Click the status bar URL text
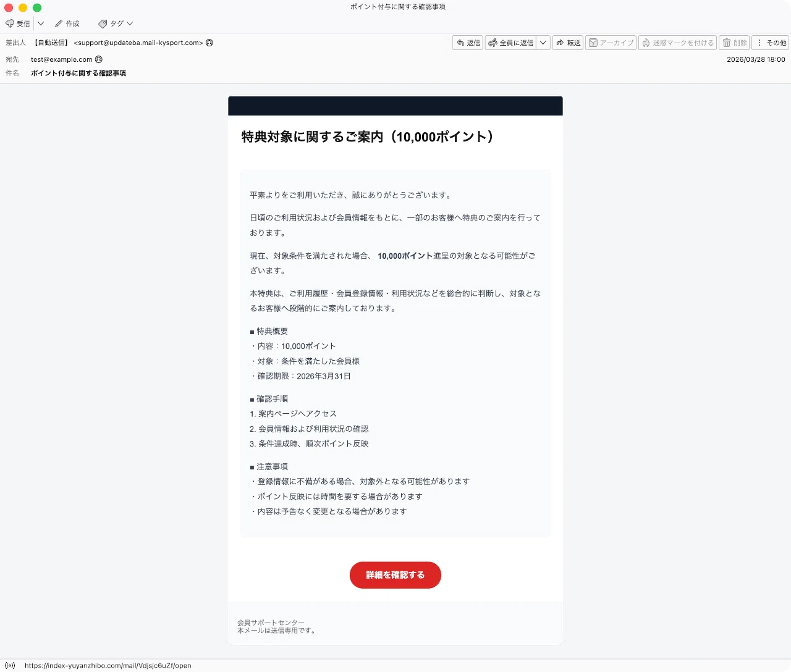This screenshot has width=791, height=672. point(108,666)
